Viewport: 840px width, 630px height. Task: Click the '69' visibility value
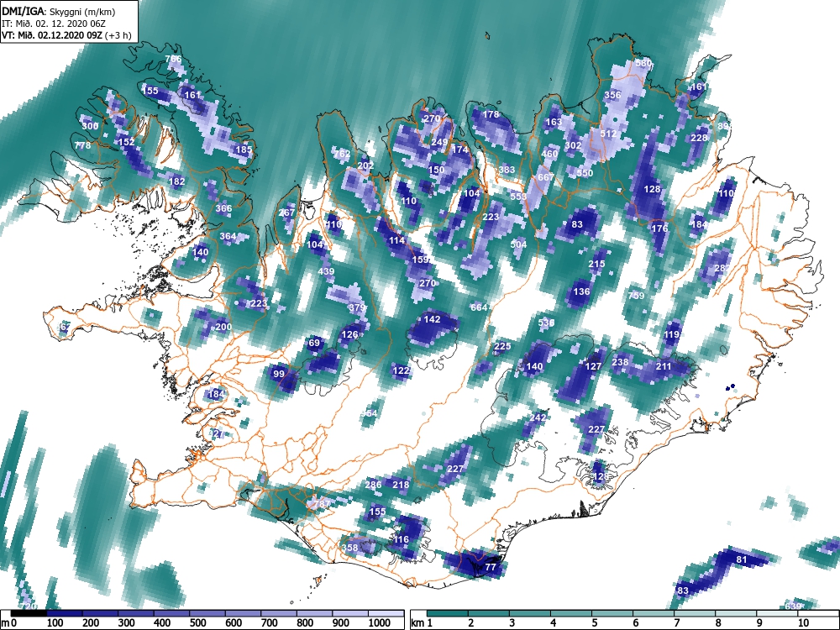click(x=314, y=343)
